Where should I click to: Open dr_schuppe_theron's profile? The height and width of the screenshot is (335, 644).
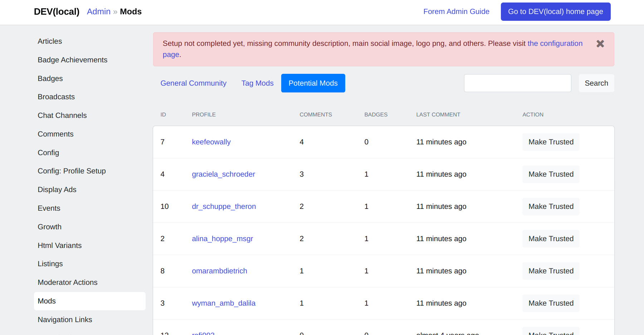[224, 206]
